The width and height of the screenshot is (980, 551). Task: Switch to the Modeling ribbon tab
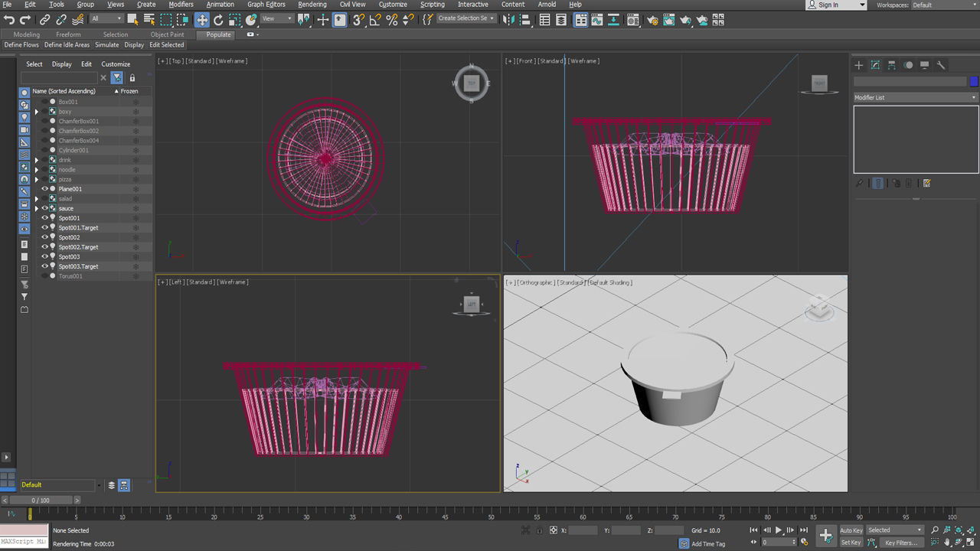pyautogui.click(x=26, y=34)
